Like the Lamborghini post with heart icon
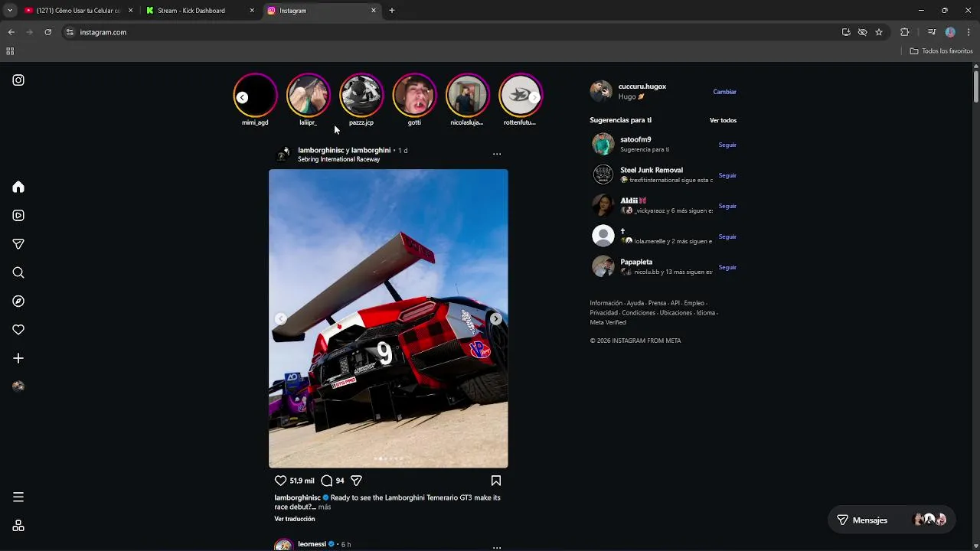 [x=280, y=481]
